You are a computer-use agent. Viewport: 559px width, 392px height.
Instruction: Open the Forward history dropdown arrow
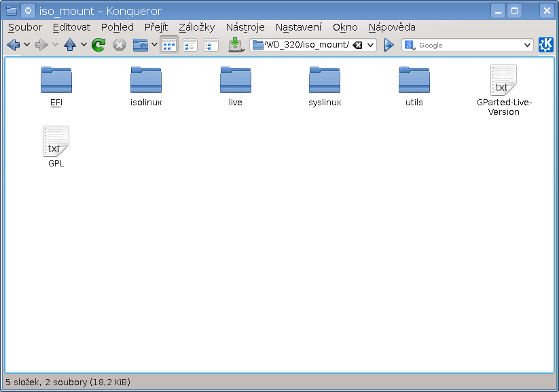tap(55, 45)
